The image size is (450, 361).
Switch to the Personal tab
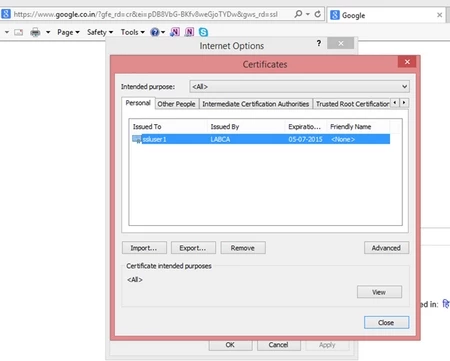[138, 103]
